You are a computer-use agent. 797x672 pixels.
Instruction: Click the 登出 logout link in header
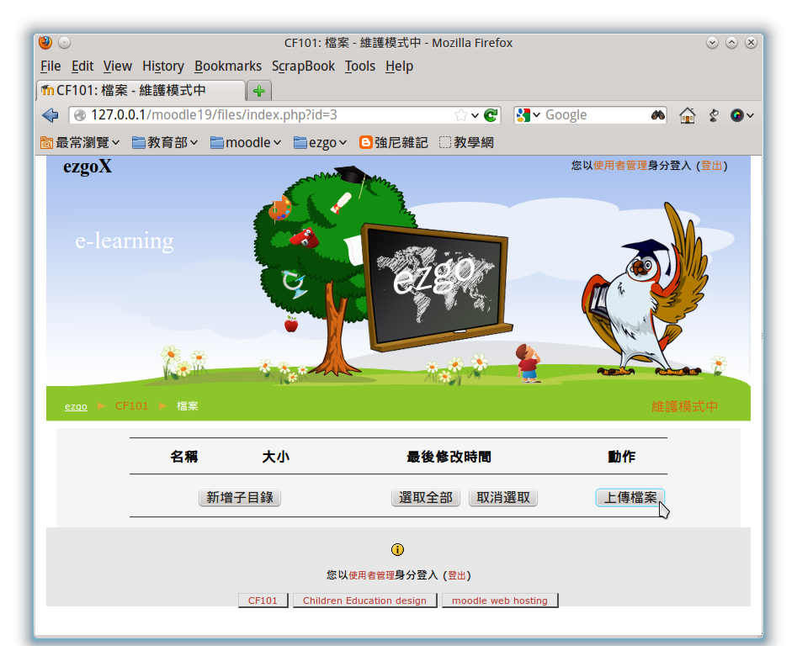click(x=711, y=166)
